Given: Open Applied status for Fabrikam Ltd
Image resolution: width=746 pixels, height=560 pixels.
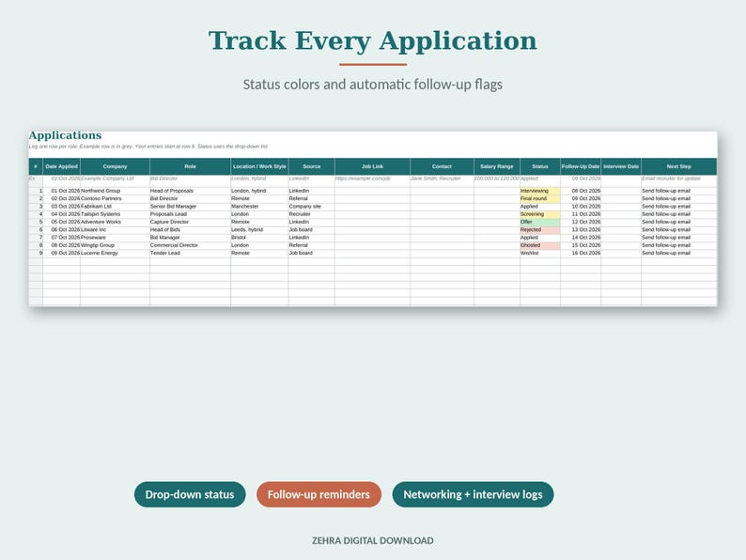Looking at the screenshot, I should [540, 207].
